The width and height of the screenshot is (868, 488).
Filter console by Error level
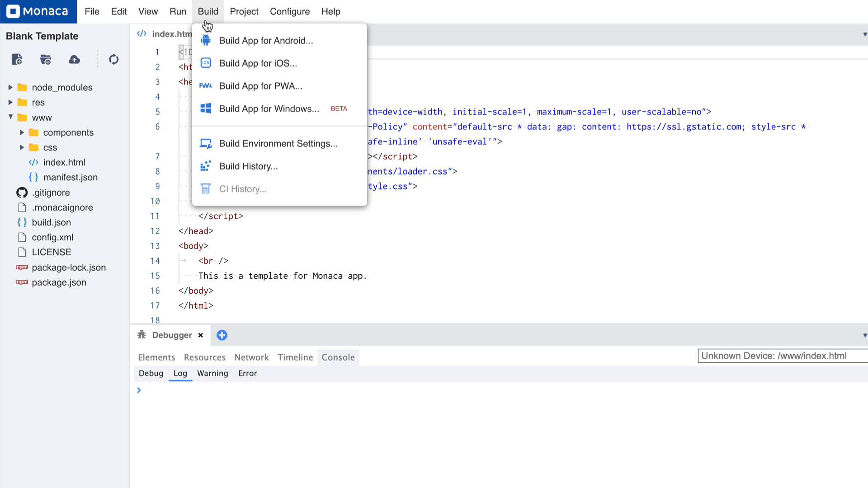pos(247,373)
